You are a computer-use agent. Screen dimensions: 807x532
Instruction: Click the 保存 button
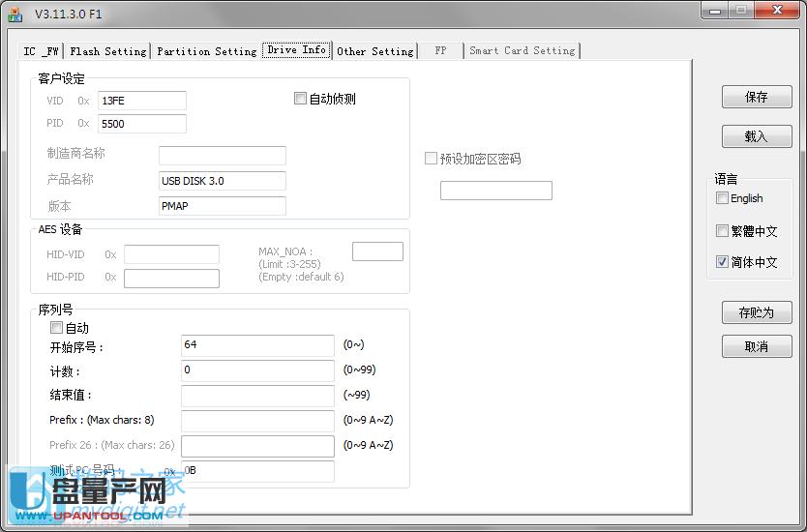pos(756,97)
